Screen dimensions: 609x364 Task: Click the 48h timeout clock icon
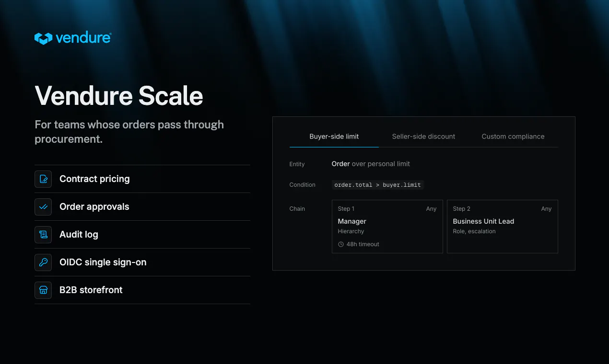coord(341,244)
